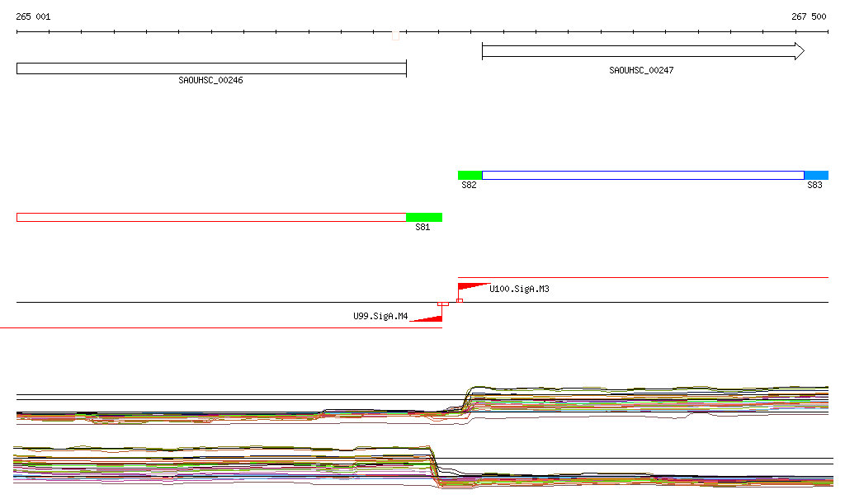Click the white bar between S82 and S83
This screenshot has height=504, width=845.
click(642, 175)
